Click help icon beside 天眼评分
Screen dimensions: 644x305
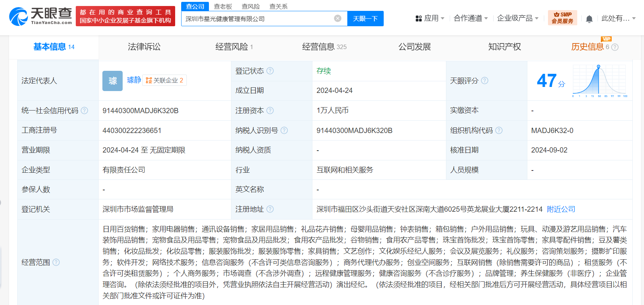pos(485,81)
